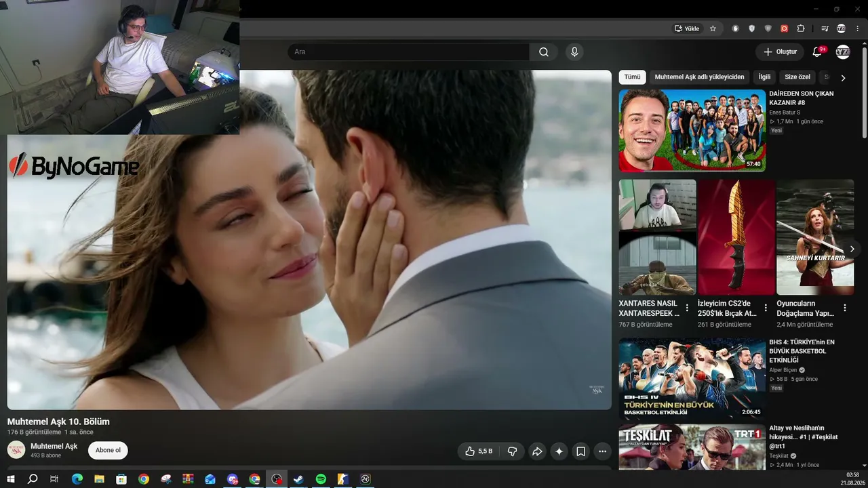The image size is (868, 488).
Task: Open the red knife CS2 short thumbnail
Action: click(x=736, y=237)
